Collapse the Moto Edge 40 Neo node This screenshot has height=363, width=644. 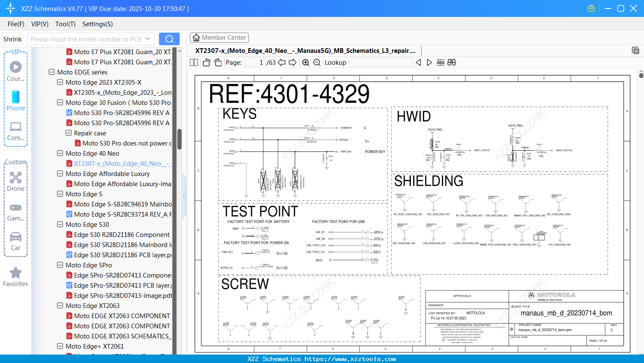click(x=60, y=153)
